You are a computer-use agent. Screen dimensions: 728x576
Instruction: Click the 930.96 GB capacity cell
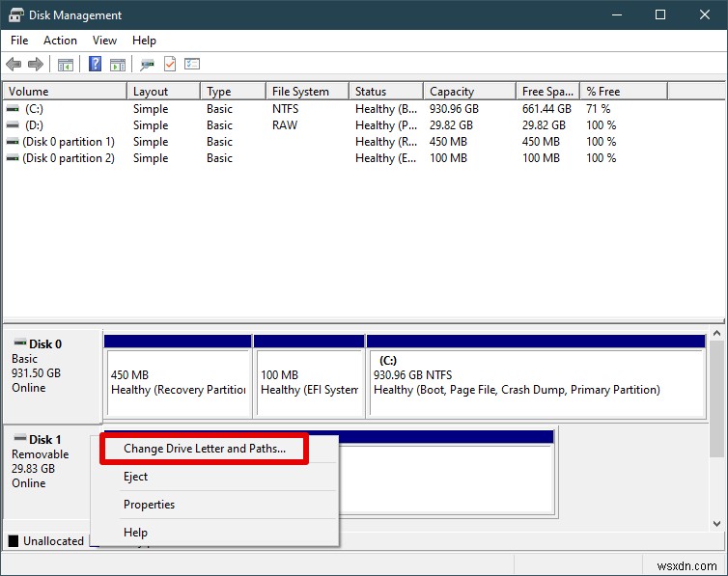point(454,109)
